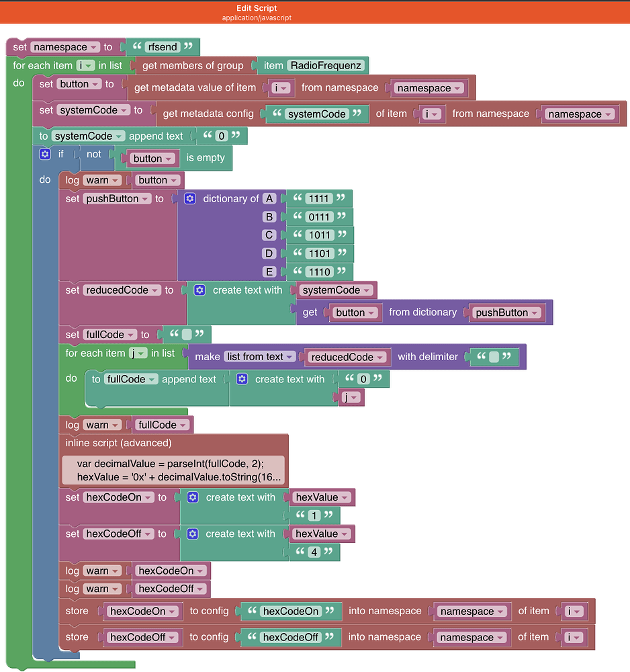
Task: Edit the systemCode string field
Action: point(317,114)
